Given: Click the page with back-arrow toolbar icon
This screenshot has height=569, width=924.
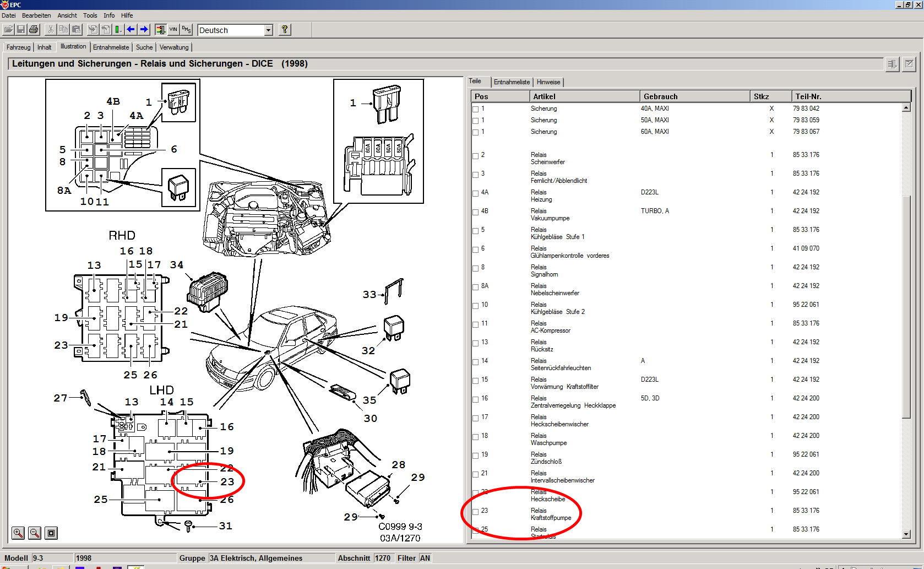Looking at the screenshot, I should (x=106, y=30).
